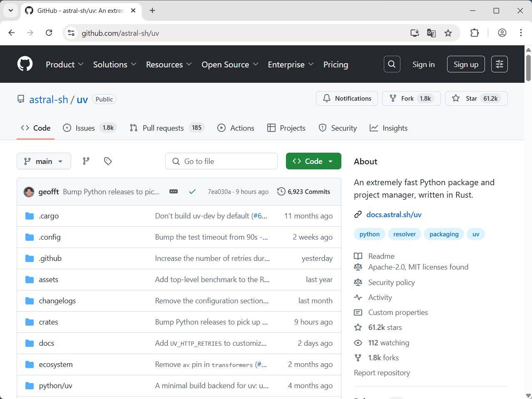Open the Pull requests tab
The image size is (532, 399).
[168, 128]
